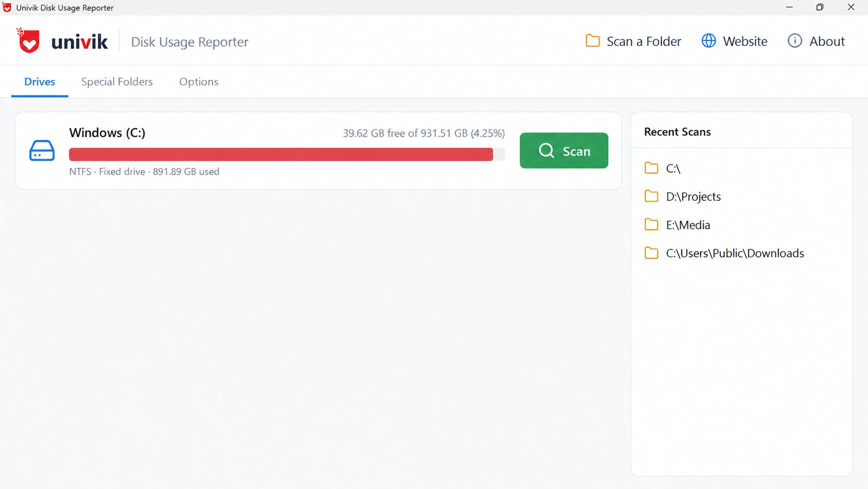Close the Univik Disk Usage Reporter window
The height and width of the screenshot is (489, 868).
[x=851, y=7]
